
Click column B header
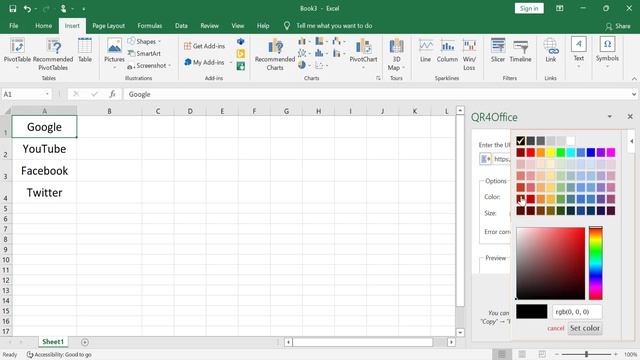click(109, 111)
